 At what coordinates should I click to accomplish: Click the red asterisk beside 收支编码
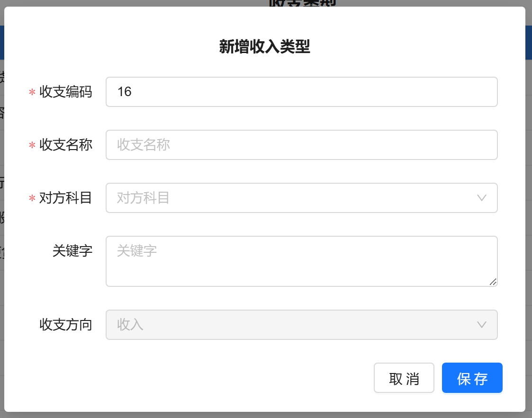pyautogui.click(x=32, y=93)
